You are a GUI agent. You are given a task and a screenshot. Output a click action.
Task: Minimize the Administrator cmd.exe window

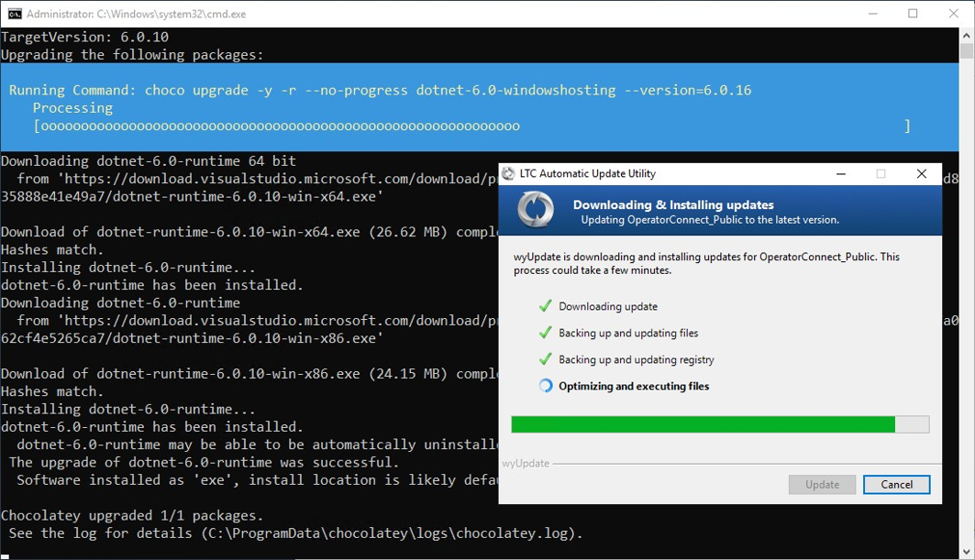click(x=870, y=14)
